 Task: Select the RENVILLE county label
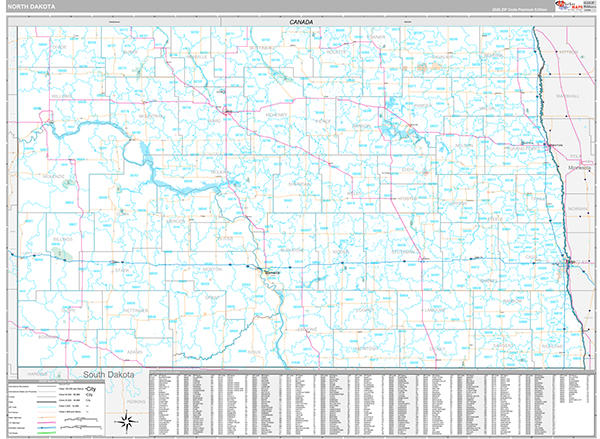pos(197,57)
